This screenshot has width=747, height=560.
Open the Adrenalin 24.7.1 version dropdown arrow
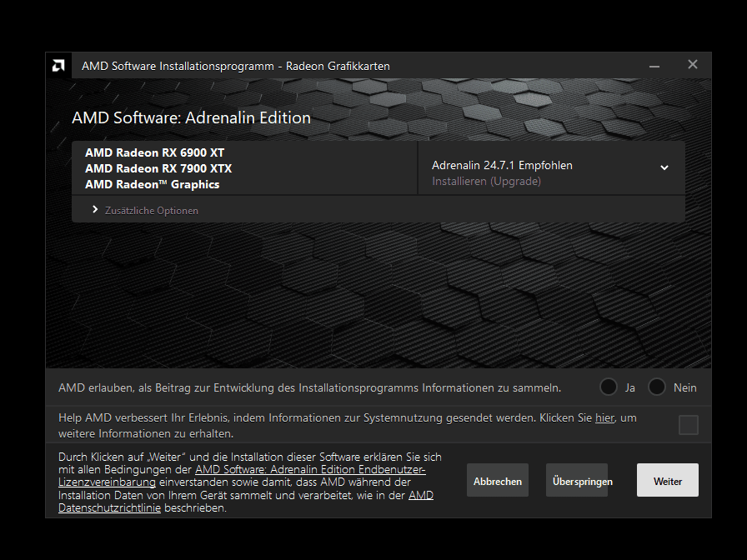[664, 167]
